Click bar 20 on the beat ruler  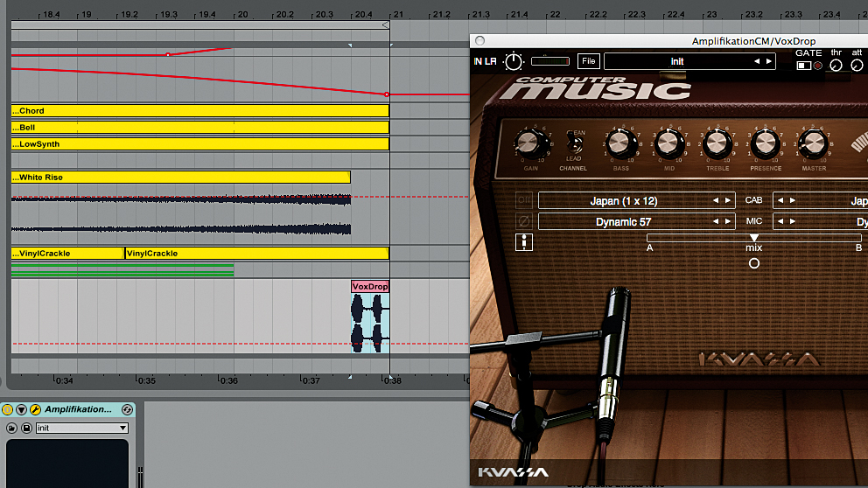(x=242, y=14)
